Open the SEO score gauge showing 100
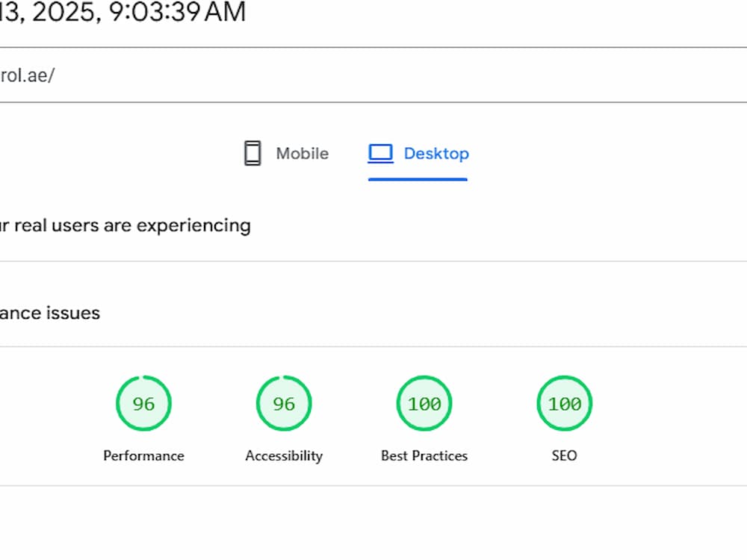This screenshot has height=560, width=747. pos(565,403)
